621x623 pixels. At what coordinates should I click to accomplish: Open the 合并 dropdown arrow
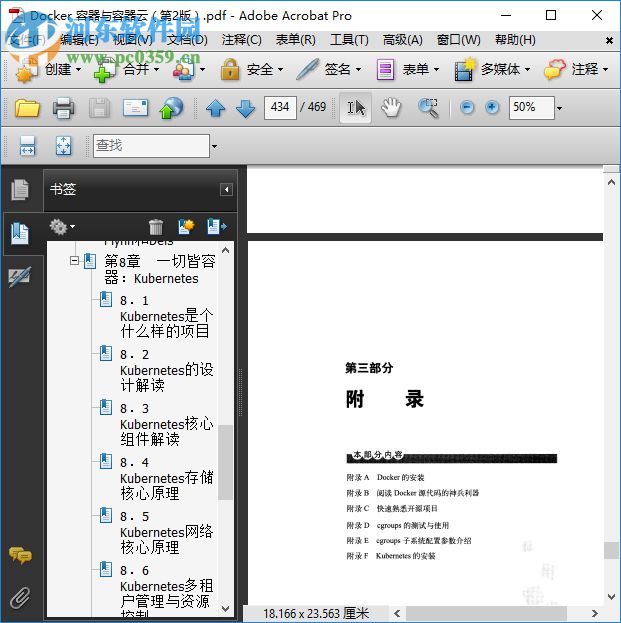tap(156, 70)
